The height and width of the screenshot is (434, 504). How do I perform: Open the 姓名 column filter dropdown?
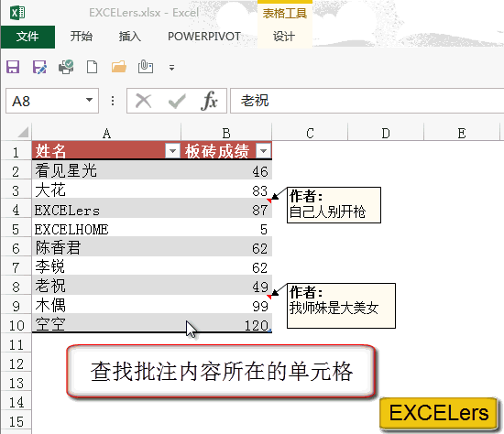tap(172, 151)
